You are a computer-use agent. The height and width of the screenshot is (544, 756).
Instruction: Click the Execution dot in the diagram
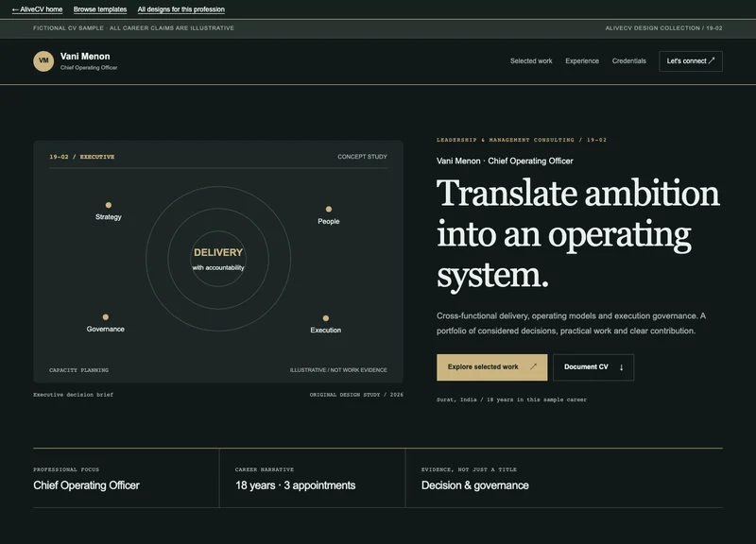[326, 318]
